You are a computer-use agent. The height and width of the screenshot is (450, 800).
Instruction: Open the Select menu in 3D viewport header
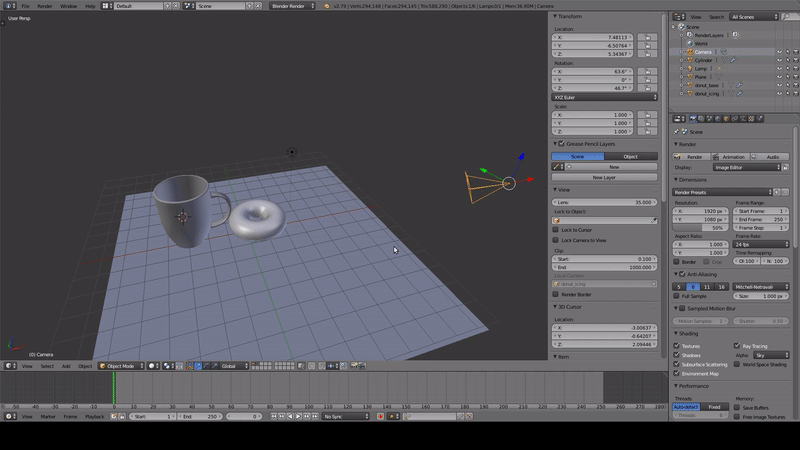click(47, 366)
